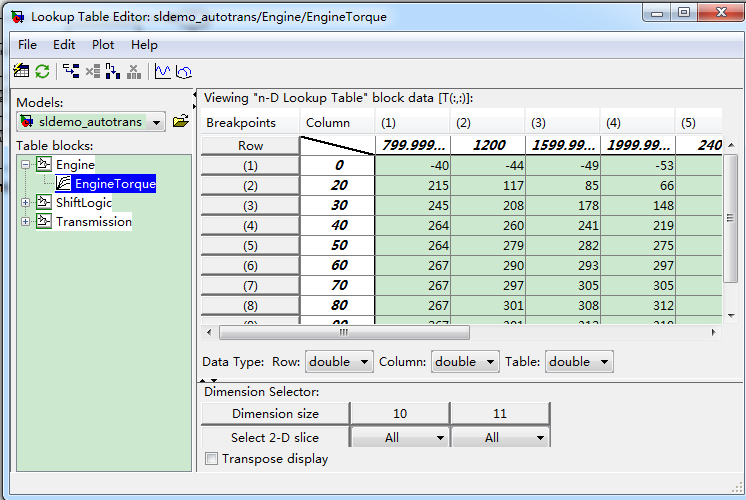Click dimension size value 10

pos(400,413)
